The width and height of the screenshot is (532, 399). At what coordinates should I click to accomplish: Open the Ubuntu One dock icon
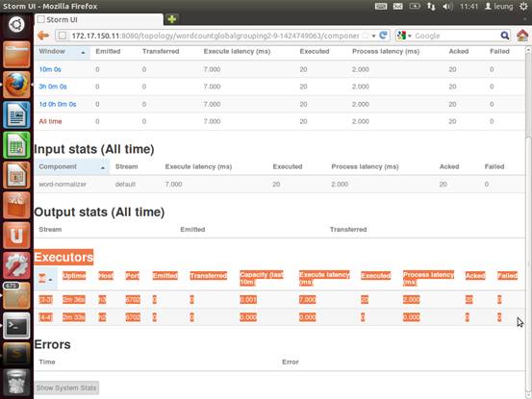point(16,236)
